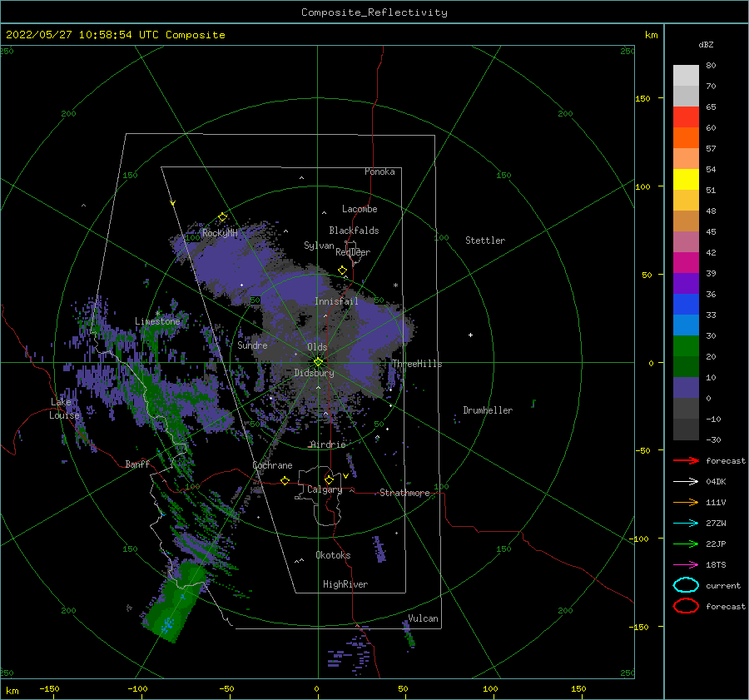Click the white plus marker west of Stettler region
The width and height of the screenshot is (749, 700).
pos(470,335)
